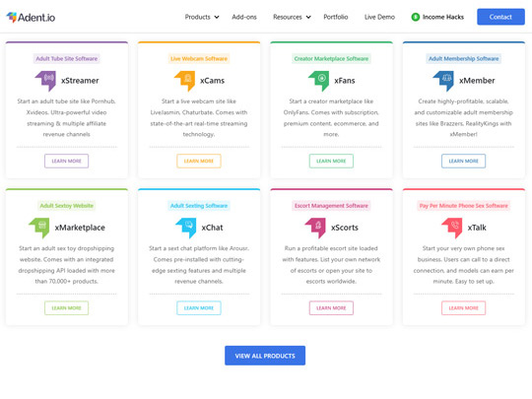Click the cyan xChat icon
This screenshot has height=399, width=532.
coord(186,228)
